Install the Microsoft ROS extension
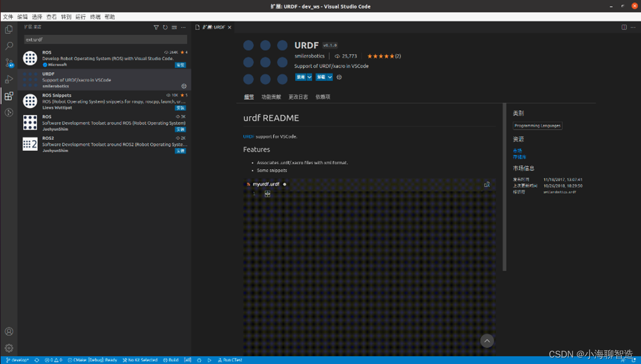The image size is (641, 364). pos(181,65)
